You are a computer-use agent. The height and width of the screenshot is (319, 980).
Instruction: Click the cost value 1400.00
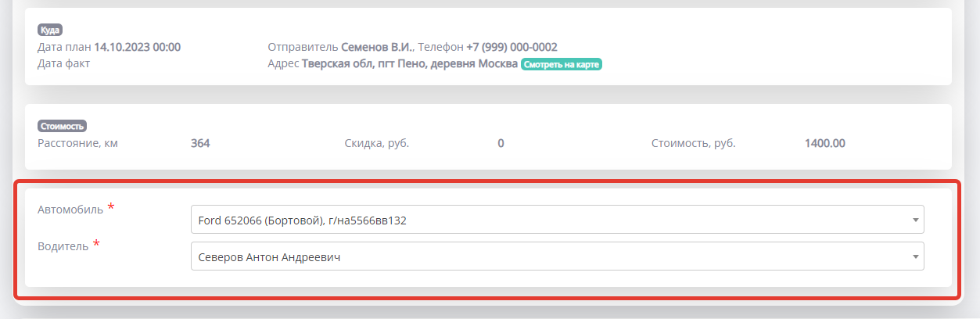click(824, 143)
